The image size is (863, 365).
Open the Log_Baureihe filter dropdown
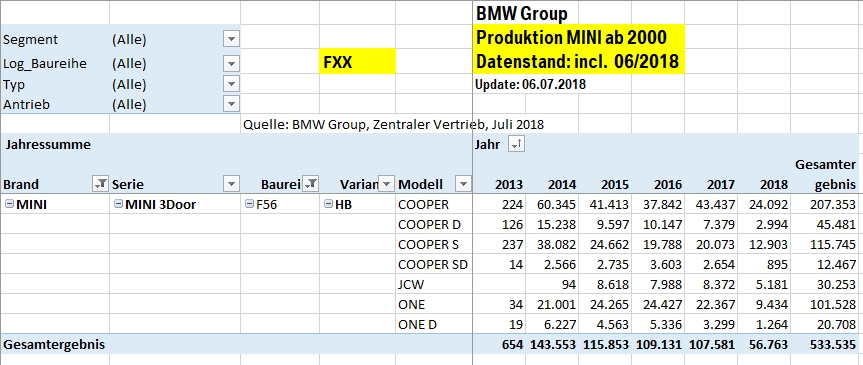232,63
